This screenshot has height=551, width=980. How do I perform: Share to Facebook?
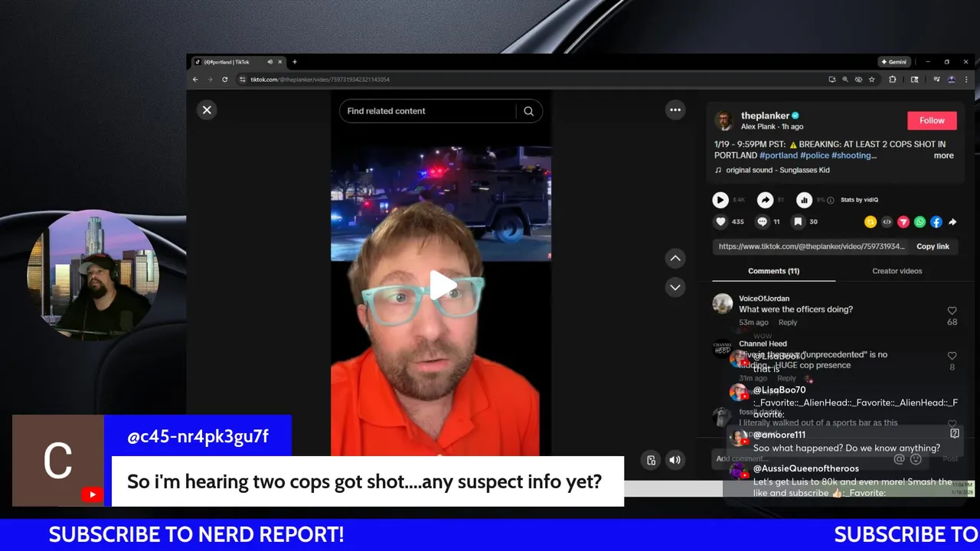936,222
